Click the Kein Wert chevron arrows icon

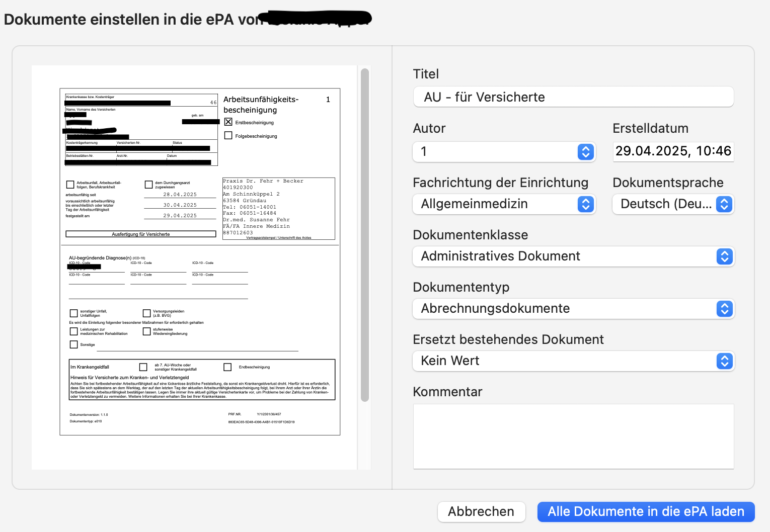724,361
